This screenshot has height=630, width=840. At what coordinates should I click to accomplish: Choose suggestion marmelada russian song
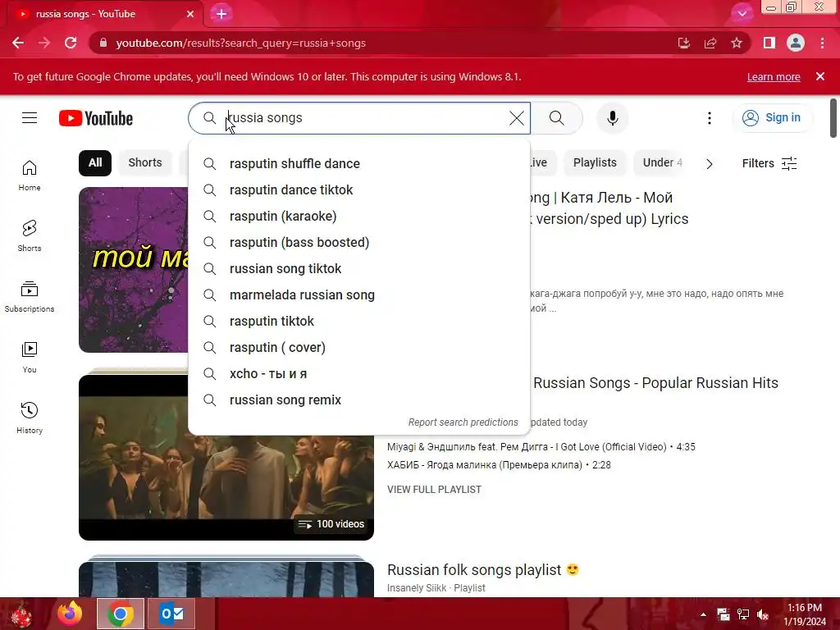(359, 294)
